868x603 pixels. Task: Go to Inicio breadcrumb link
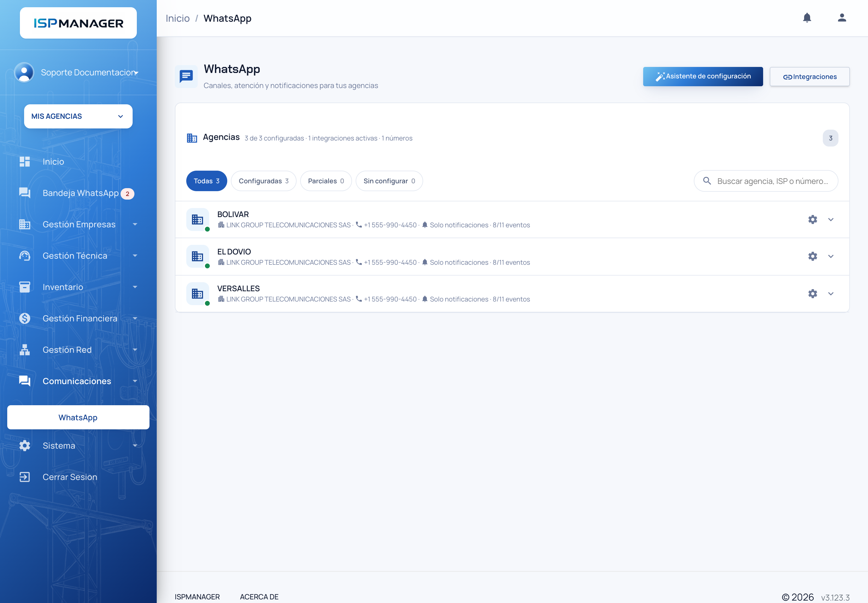tap(178, 18)
